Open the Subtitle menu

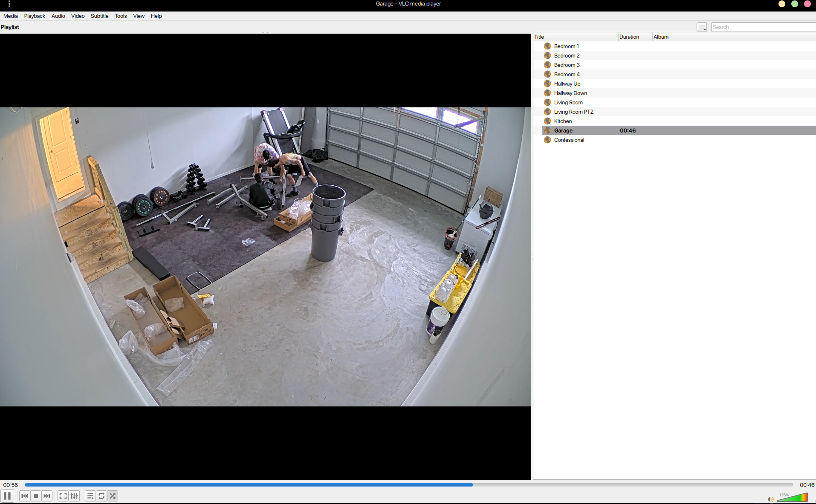pyautogui.click(x=100, y=16)
